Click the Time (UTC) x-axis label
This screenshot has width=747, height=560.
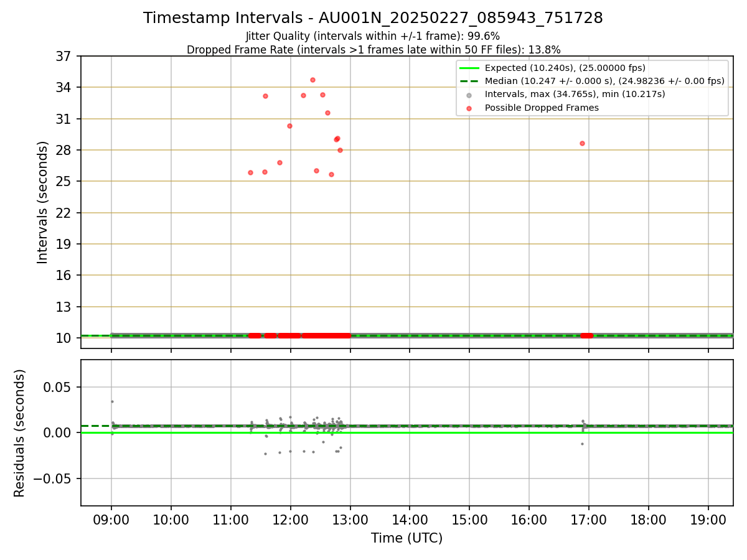(x=407, y=538)
